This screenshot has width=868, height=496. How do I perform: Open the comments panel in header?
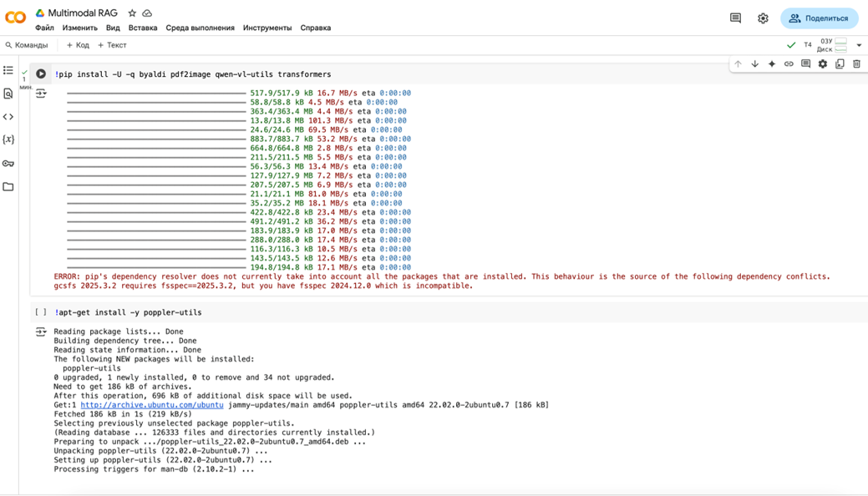735,18
